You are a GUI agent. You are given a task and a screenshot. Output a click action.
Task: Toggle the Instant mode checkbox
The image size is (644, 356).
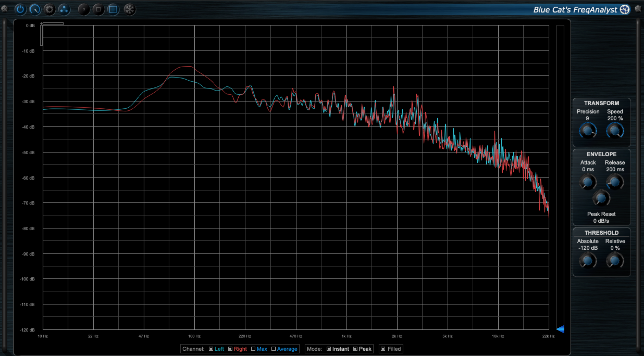pos(329,349)
